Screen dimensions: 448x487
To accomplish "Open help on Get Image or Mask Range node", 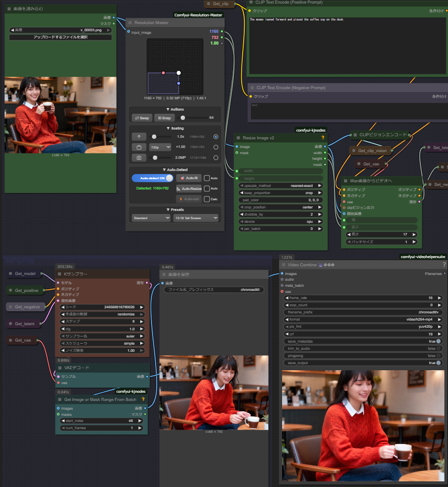I will click(x=143, y=399).
